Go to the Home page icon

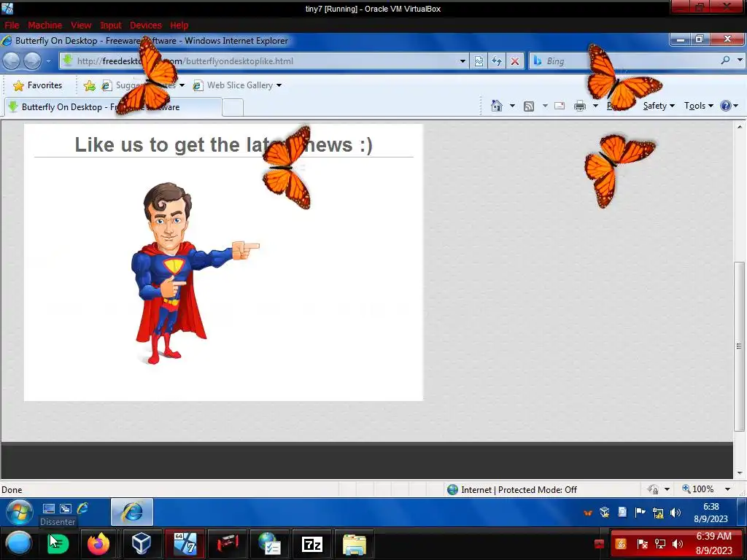[x=496, y=106]
